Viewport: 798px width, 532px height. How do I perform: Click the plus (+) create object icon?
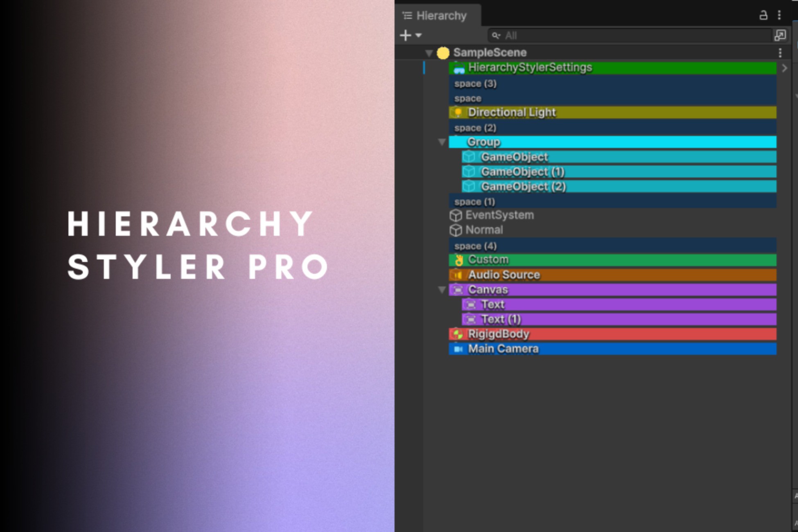pos(404,35)
